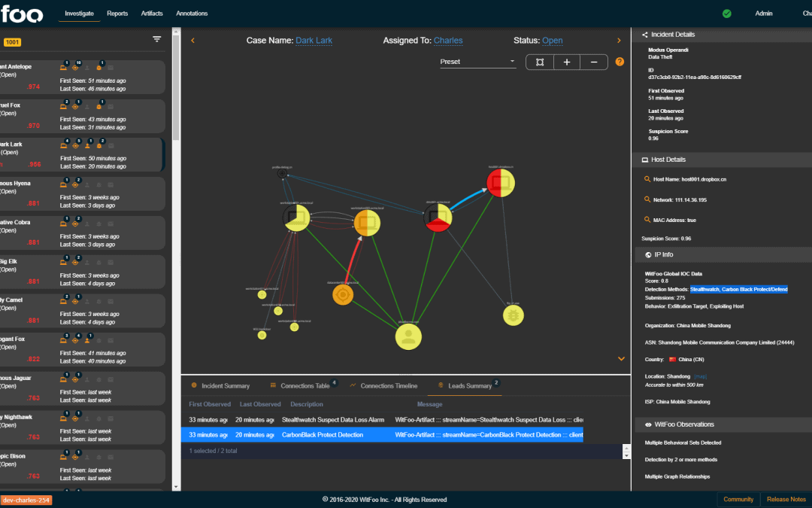Click the incident list vertical scrollbar
Image resolution: width=812 pixels, height=508 pixels.
(176, 88)
